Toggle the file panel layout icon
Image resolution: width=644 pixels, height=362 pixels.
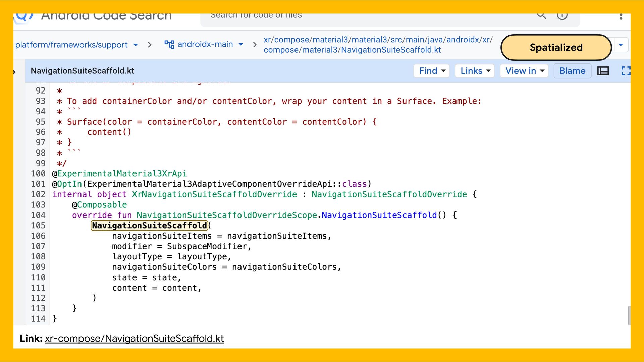click(x=603, y=71)
